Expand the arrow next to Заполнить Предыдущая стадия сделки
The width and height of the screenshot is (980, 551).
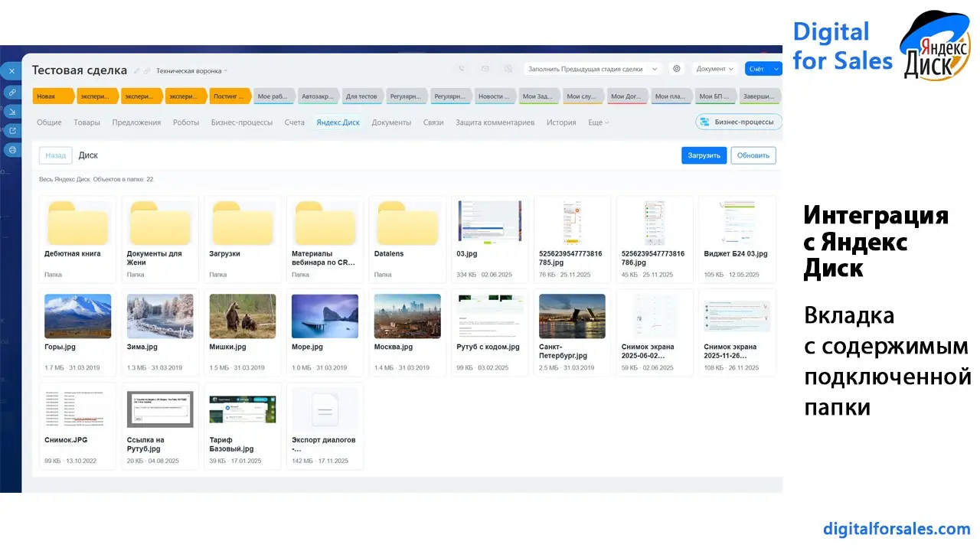point(655,69)
